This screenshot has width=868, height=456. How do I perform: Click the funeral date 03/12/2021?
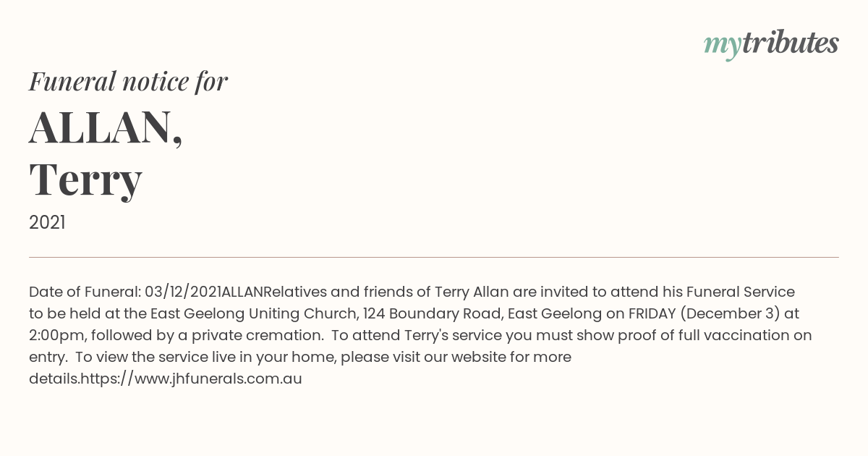tap(183, 292)
